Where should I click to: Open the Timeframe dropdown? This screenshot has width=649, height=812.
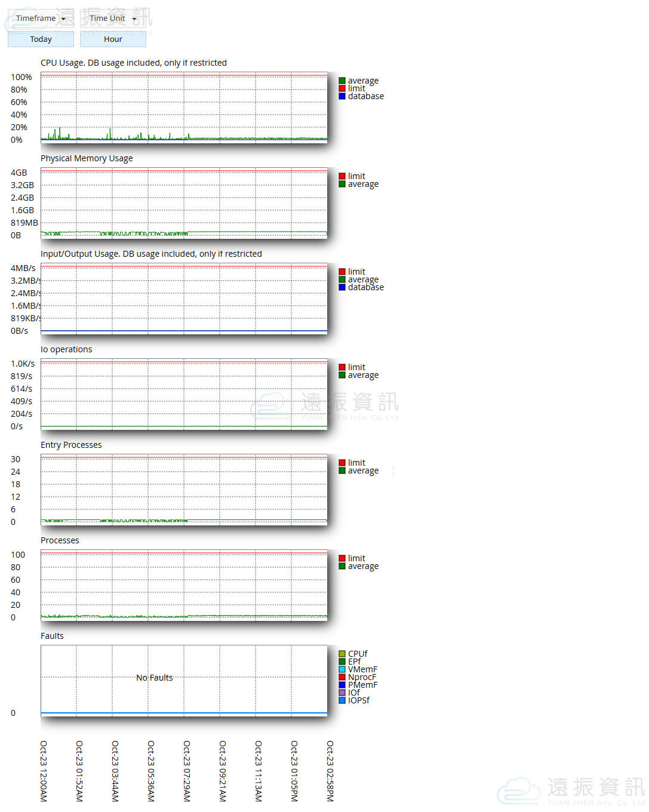coord(41,19)
